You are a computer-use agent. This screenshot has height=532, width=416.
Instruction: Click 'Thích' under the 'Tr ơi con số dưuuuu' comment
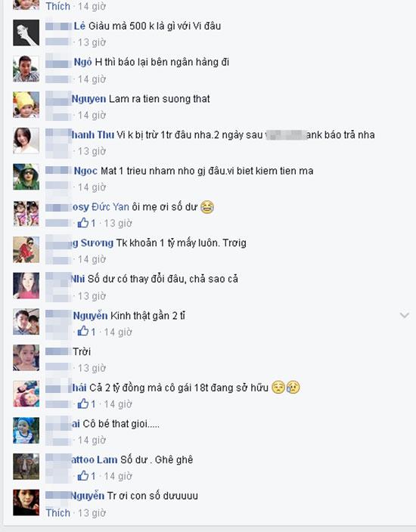click(x=57, y=512)
